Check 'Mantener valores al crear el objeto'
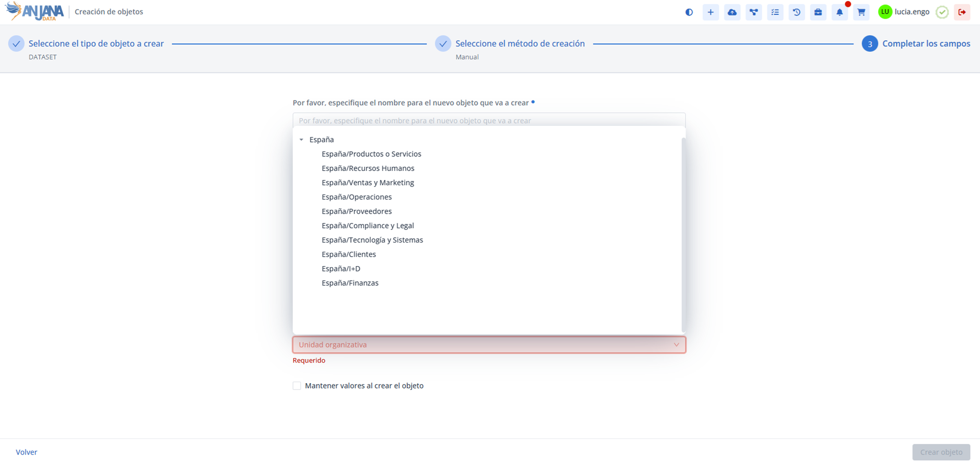The height and width of the screenshot is (464, 980). click(297, 386)
